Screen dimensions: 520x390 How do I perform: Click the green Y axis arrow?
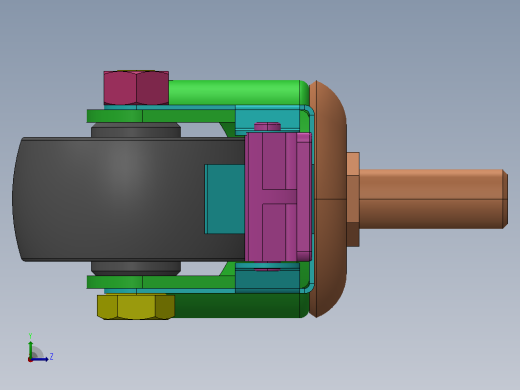click(x=31, y=348)
